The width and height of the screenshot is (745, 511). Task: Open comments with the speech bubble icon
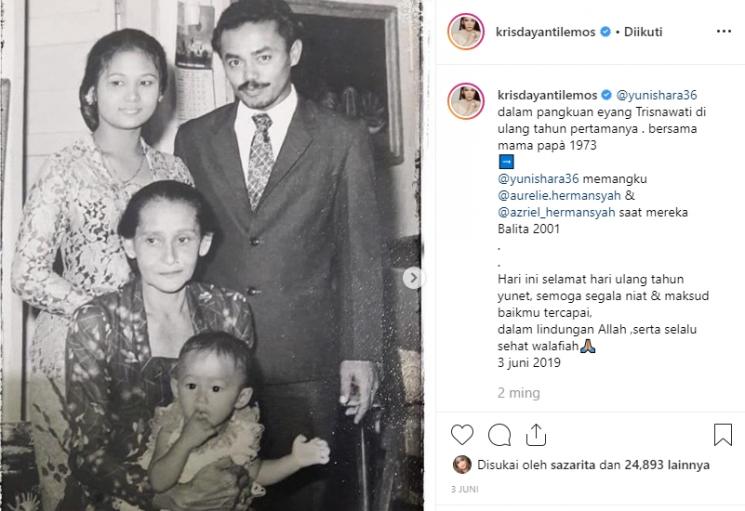point(499,435)
